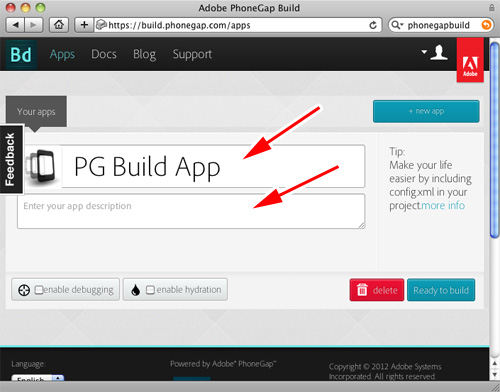500x392 pixels.
Task: Click the Powered by Adobe PhoneGap text
Action: click(x=223, y=364)
